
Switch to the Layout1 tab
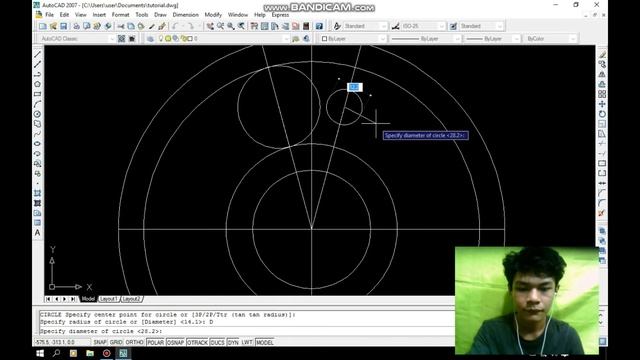pyautogui.click(x=109, y=299)
